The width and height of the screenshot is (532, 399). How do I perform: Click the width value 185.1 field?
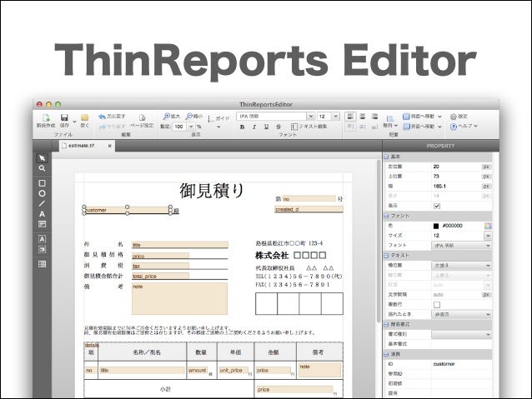456,186
